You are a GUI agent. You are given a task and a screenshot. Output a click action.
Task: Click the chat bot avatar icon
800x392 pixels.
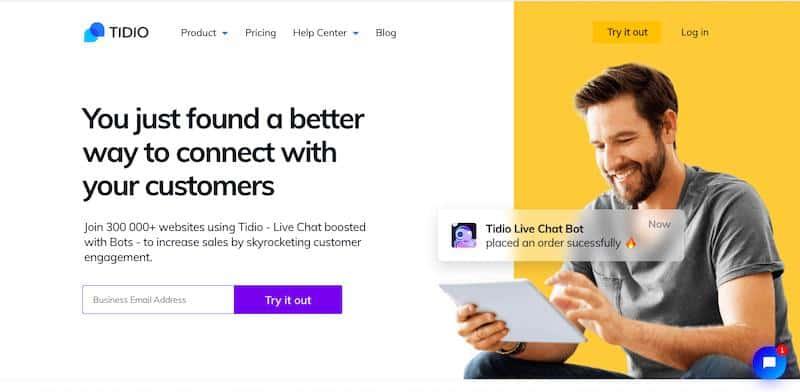pyautogui.click(x=464, y=235)
